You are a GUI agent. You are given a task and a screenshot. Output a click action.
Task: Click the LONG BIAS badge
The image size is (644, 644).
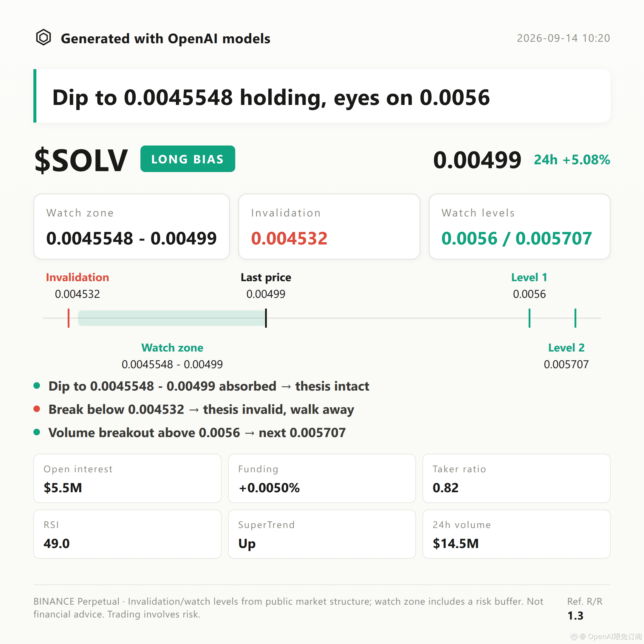click(x=188, y=159)
